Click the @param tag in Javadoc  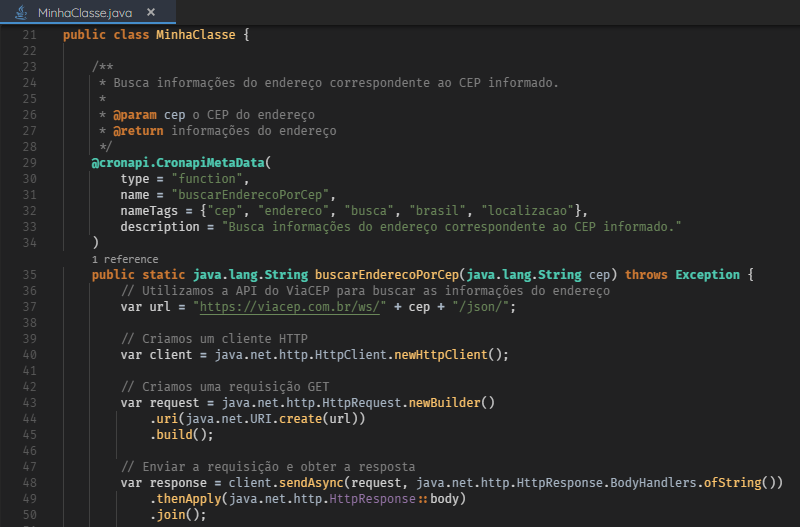(x=135, y=115)
